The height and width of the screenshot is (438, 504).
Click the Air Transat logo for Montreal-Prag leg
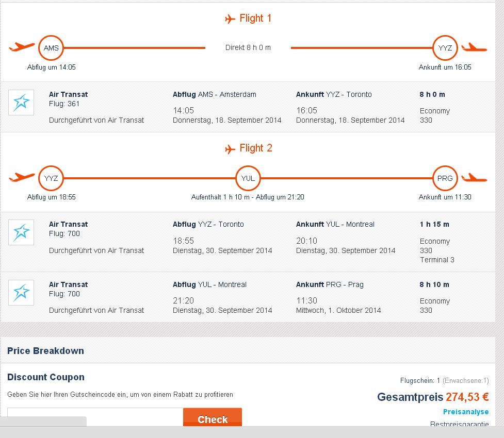(21, 293)
